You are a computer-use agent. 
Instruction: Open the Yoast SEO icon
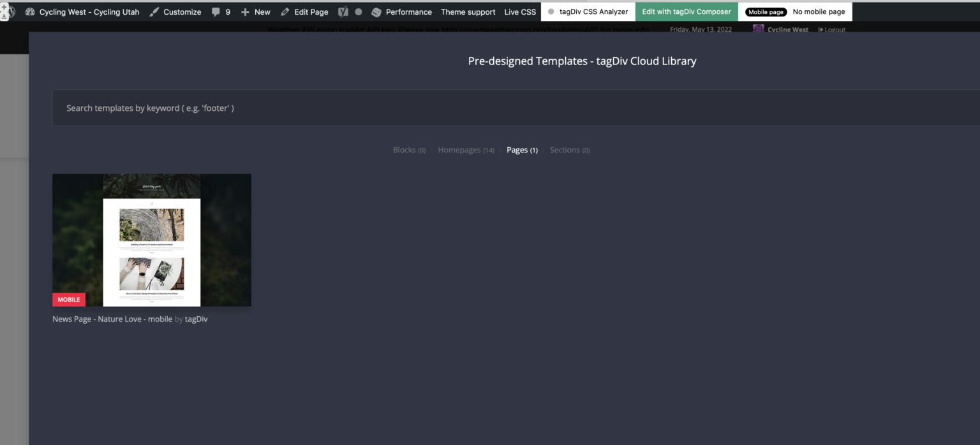pos(343,11)
